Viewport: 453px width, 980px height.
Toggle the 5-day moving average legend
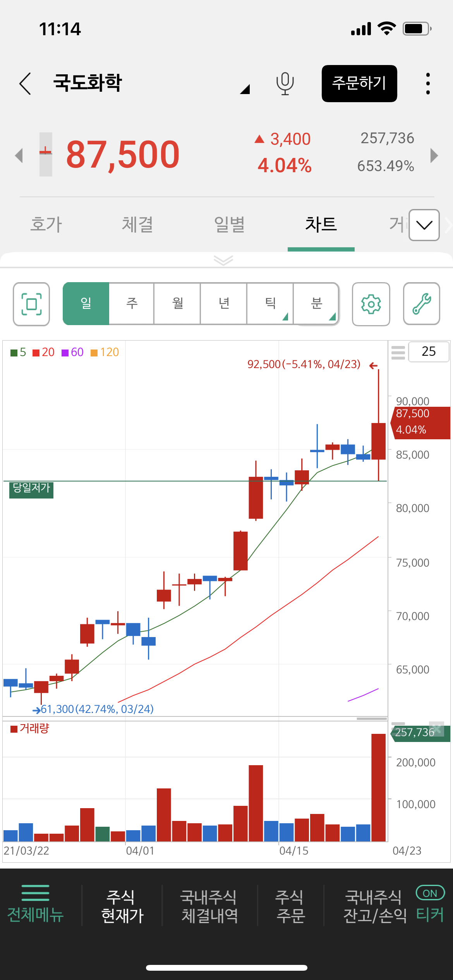point(18,352)
